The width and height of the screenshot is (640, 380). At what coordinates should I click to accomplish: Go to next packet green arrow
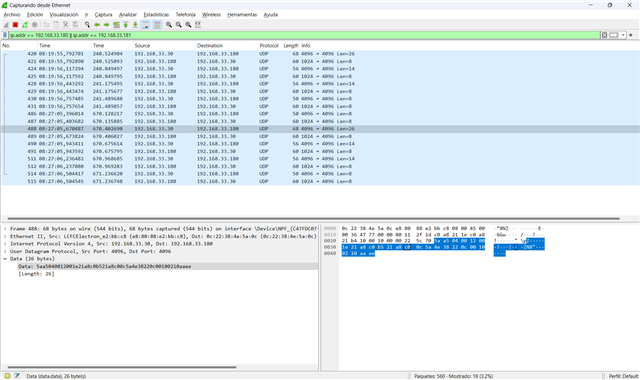(106, 25)
